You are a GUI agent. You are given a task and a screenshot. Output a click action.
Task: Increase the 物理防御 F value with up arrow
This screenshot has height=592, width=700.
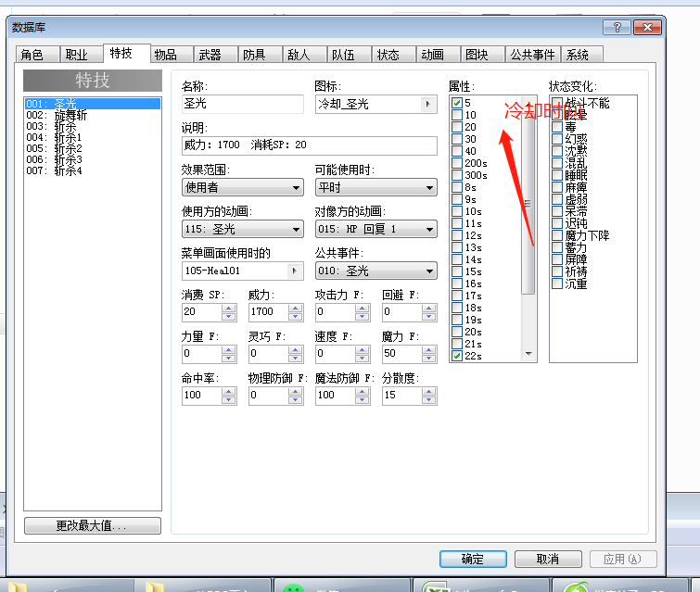click(x=295, y=391)
